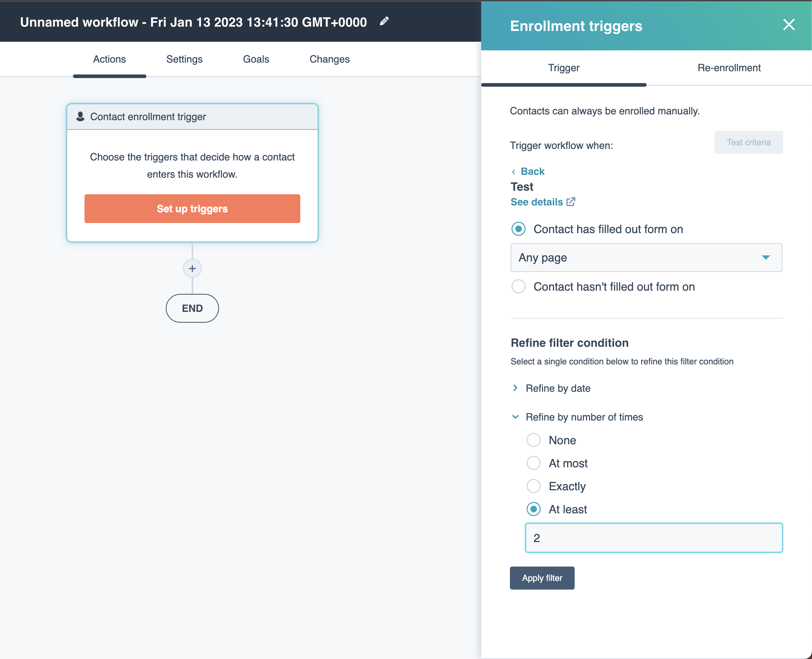Click the number input containing 2
Screen dimensions: 812x659
click(653, 537)
